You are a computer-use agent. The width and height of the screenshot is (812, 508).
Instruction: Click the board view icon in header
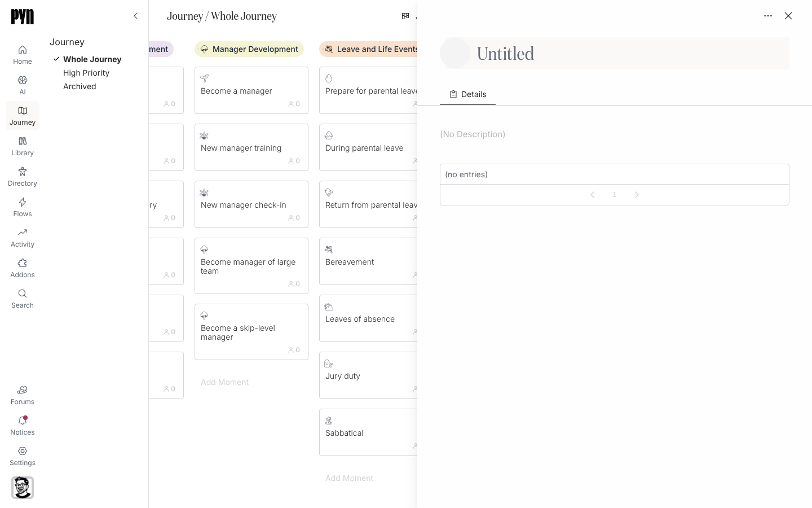pos(405,16)
